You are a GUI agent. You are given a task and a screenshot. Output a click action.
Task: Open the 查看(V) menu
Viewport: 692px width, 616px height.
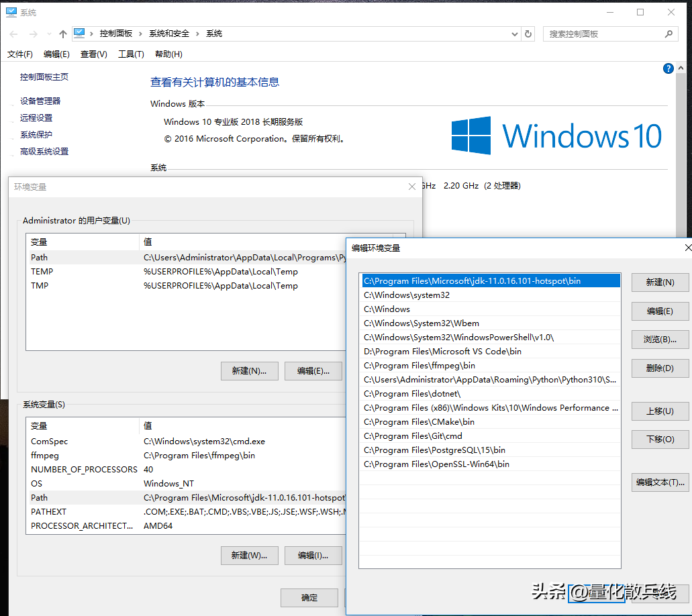93,54
